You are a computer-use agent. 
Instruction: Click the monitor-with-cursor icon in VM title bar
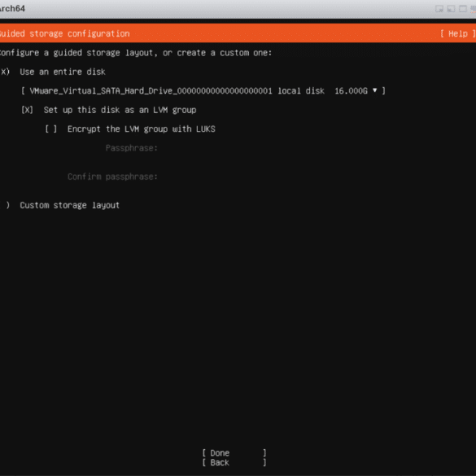[x=439, y=9]
